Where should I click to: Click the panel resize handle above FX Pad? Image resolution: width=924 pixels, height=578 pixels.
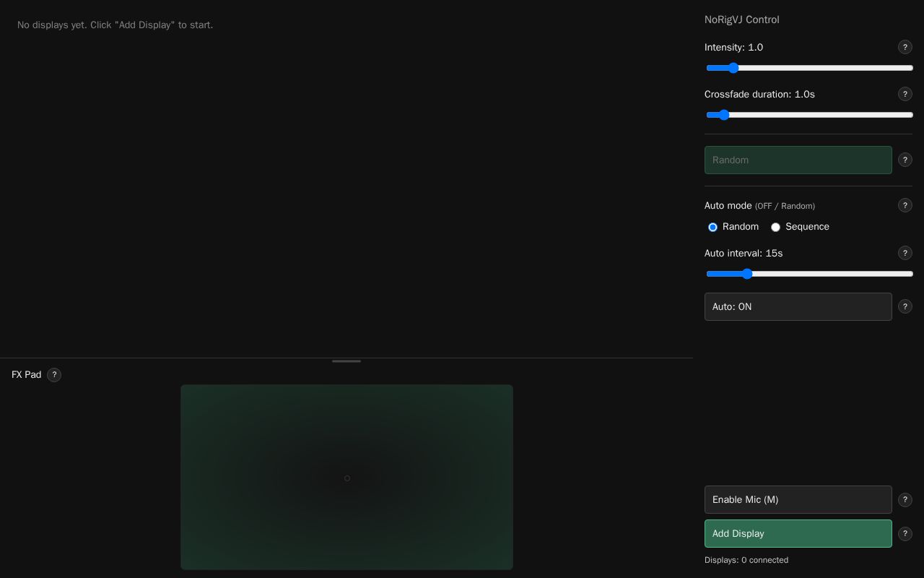346,361
